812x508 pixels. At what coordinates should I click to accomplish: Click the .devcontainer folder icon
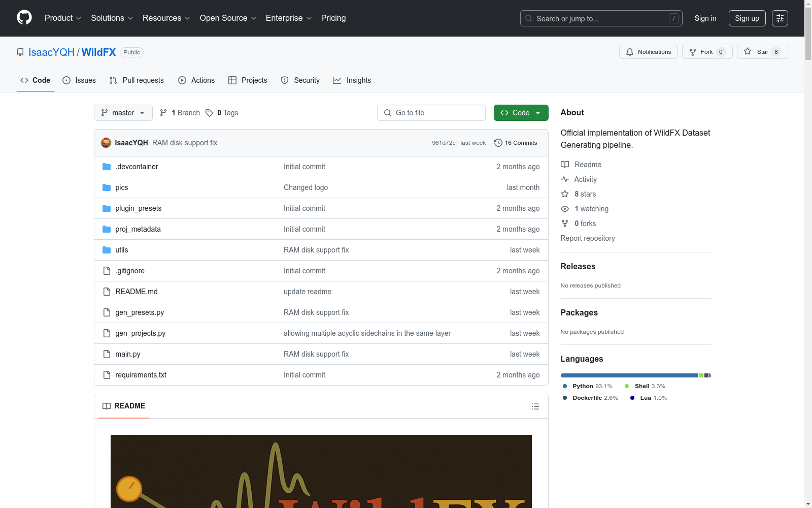click(x=107, y=167)
